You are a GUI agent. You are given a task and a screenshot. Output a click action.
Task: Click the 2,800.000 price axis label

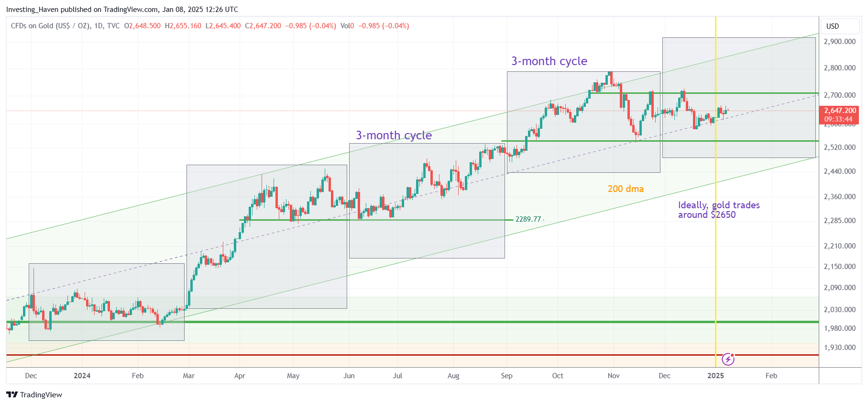(x=839, y=68)
